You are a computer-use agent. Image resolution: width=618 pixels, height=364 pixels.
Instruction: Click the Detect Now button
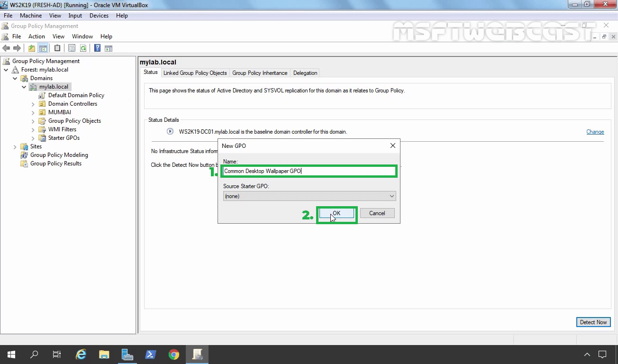click(x=593, y=322)
